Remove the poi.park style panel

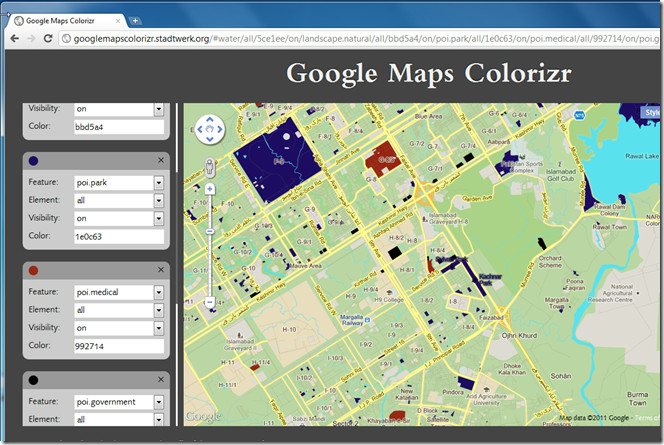pyautogui.click(x=161, y=160)
